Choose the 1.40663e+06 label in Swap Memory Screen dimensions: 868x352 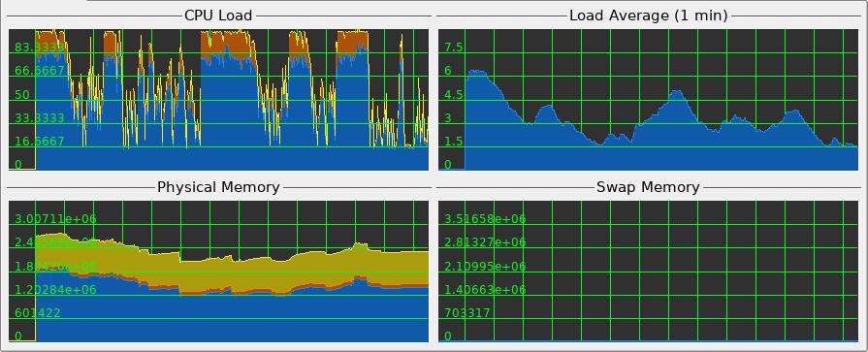click(485, 290)
